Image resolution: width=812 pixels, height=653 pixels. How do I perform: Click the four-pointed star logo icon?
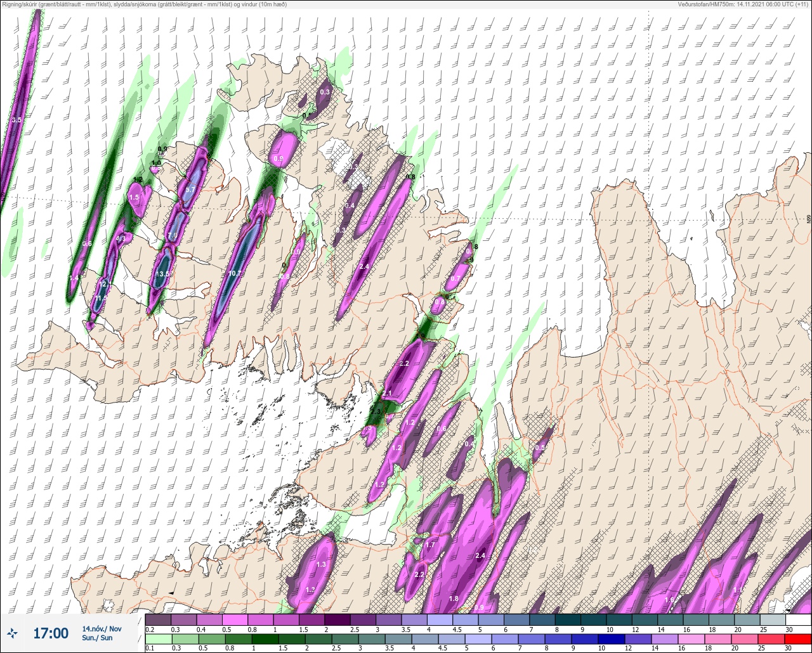click(x=12, y=633)
